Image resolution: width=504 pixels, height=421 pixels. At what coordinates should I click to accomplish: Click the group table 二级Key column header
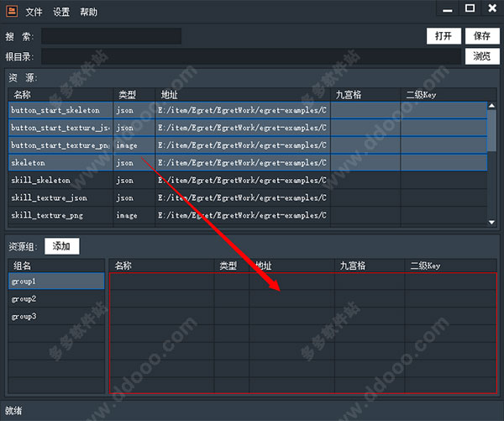click(x=450, y=266)
